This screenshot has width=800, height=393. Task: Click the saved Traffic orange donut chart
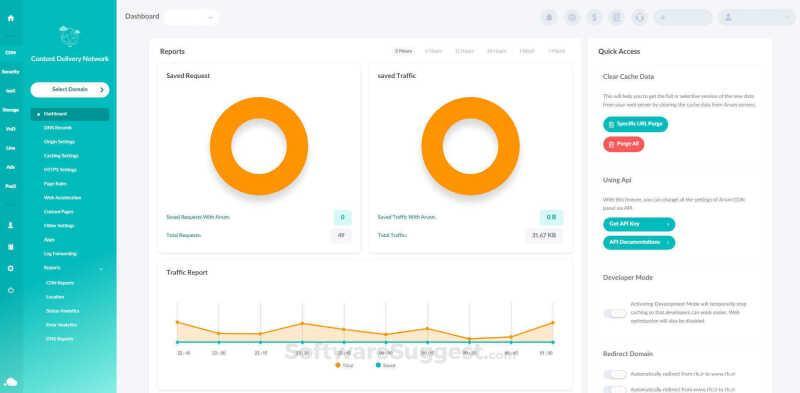[470, 146]
